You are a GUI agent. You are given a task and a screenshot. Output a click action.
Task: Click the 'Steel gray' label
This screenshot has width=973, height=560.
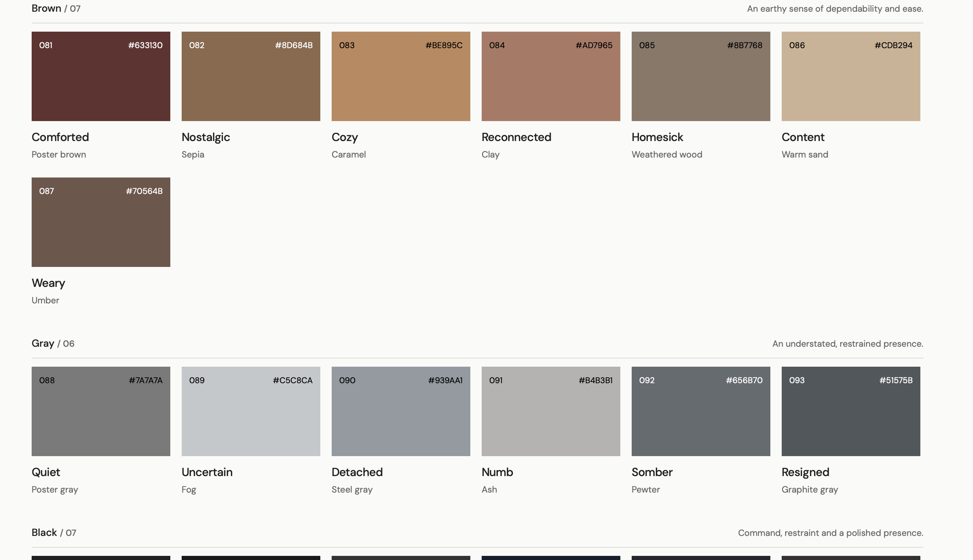pyautogui.click(x=352, y=489)
